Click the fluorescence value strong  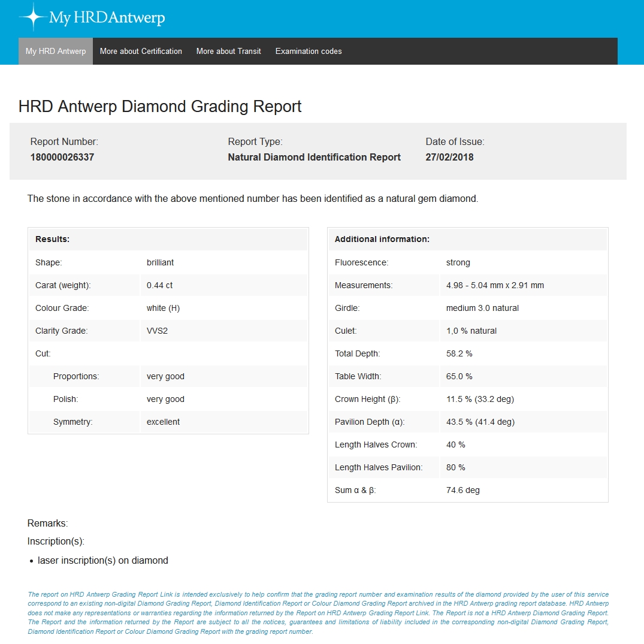(x=458, y=262)
